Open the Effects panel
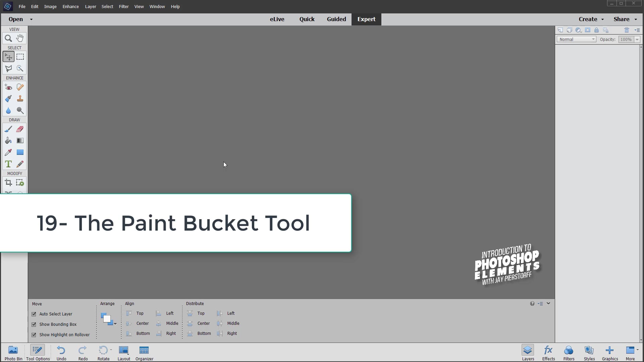The image size is (644, 362). click(548, 352)
